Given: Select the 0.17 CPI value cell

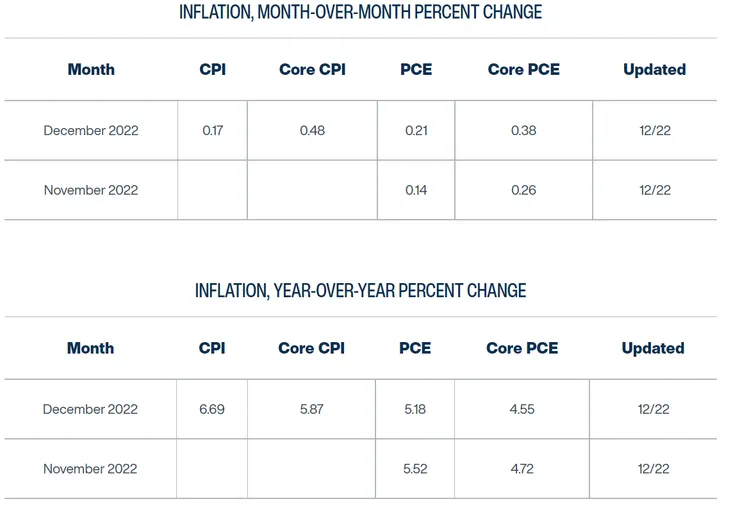Looking at the screenshot, I should pyautogui.click(x=212, y=130).
